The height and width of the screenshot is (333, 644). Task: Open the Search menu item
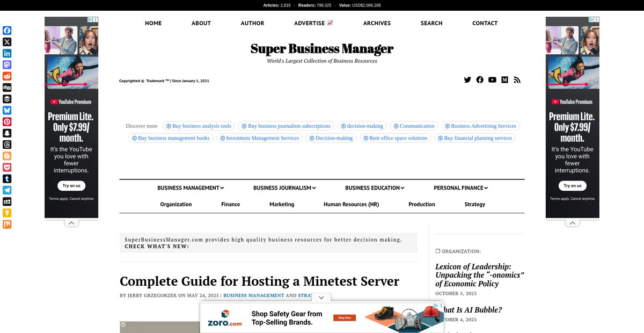tap(431, 23)
